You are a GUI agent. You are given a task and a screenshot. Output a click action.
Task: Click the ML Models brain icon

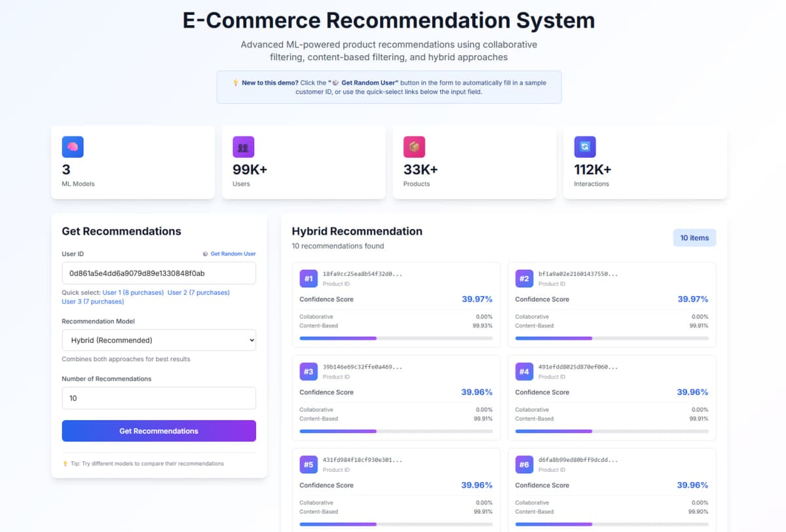pyautogui.click(x=73, y=147)
